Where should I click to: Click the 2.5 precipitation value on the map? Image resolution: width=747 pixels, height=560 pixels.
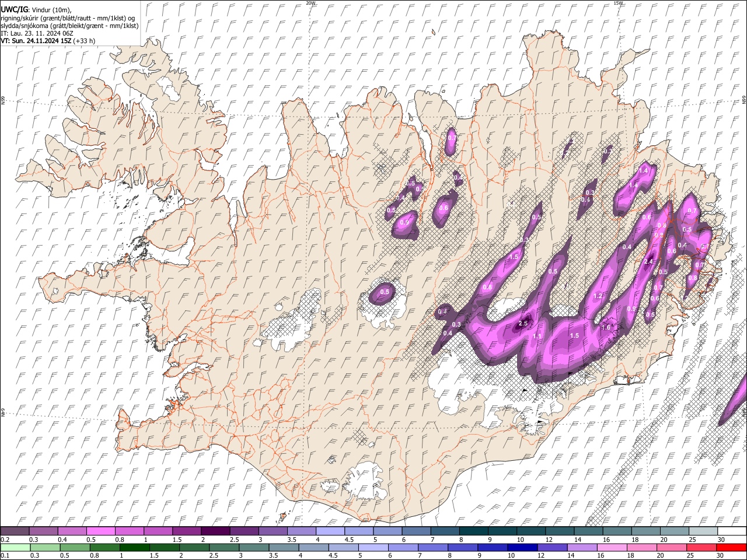[x=523, y=323]
